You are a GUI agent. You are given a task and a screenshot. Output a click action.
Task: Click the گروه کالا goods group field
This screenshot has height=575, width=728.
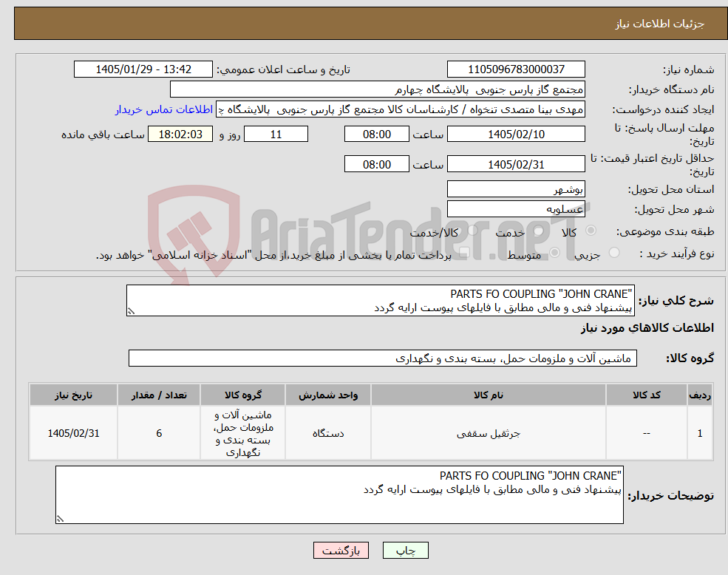[383, 358]
